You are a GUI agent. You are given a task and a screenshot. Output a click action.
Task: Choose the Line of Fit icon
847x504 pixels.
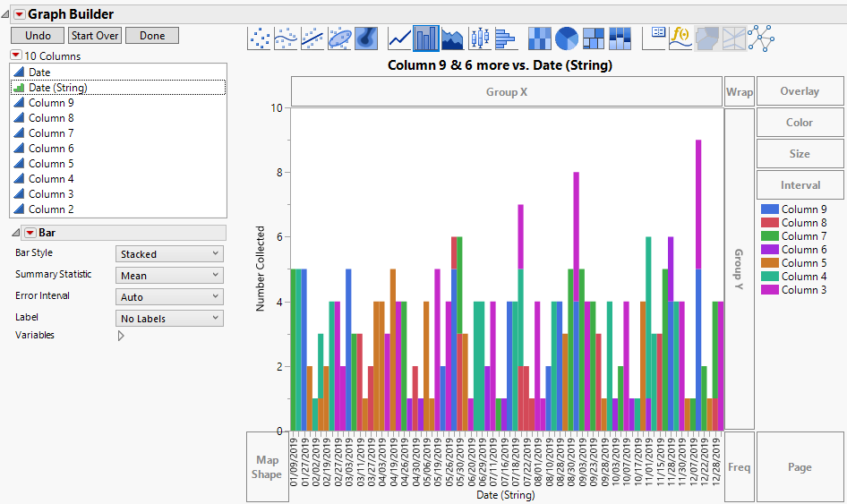tap(312, 38)
